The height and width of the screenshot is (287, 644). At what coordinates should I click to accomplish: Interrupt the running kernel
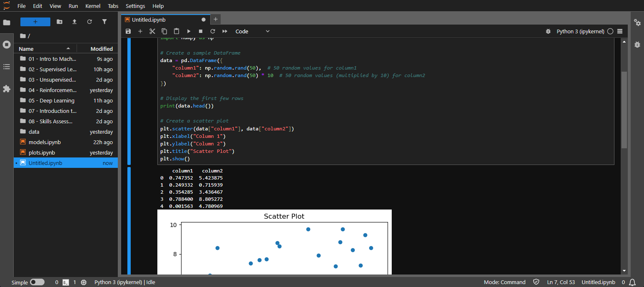click(x=200, y=31)
